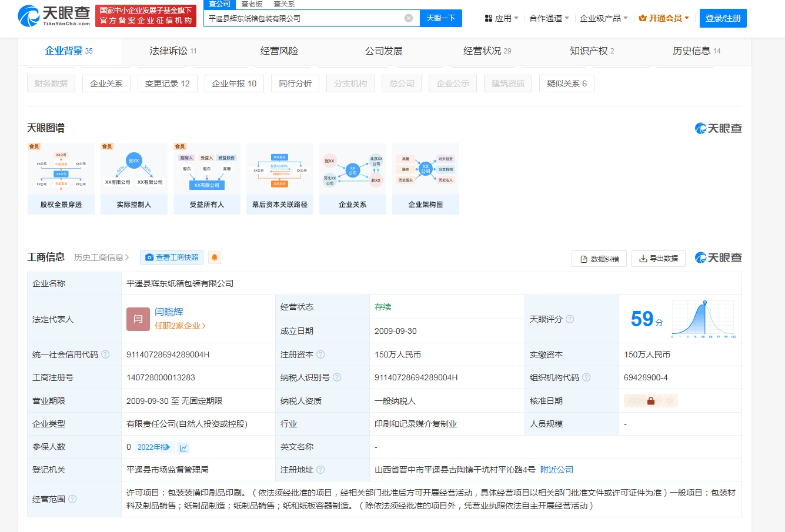The width and height of the screenshot is (785, 532).
Task: Expand the 合作通道 dropdown
Action: coord(549,18)
